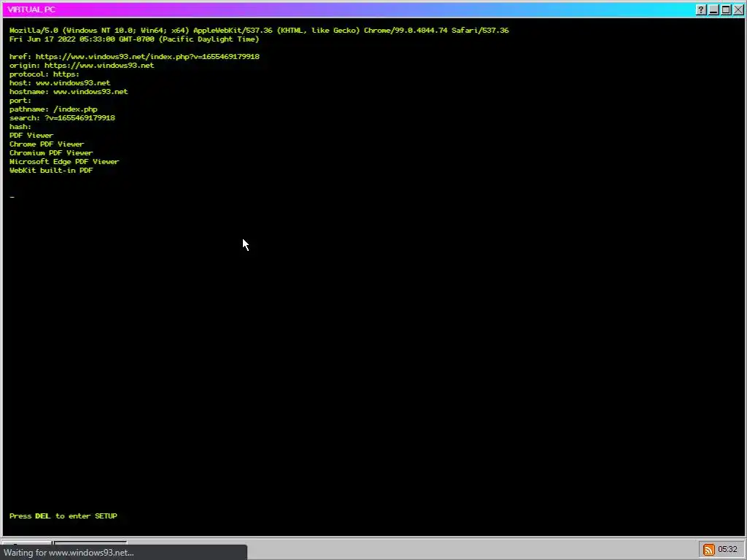Select the Mozilla/5.0 user agent line

(x=259, y=31)
